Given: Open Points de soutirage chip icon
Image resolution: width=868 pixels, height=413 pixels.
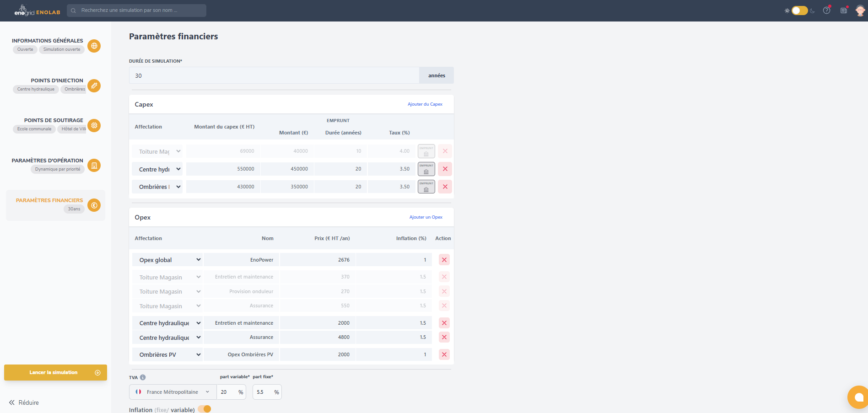Looking at the screenshot, I should tap(94, 125).
